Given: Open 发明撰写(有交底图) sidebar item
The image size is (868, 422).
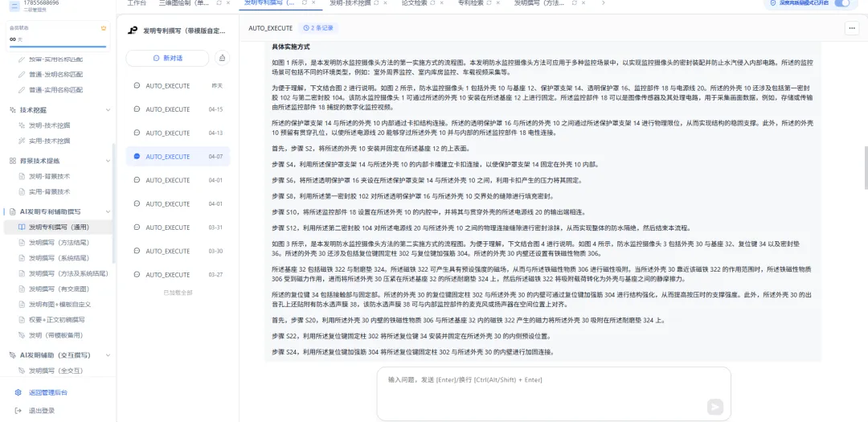Looking at the screenshot, I should coord(59,289).
